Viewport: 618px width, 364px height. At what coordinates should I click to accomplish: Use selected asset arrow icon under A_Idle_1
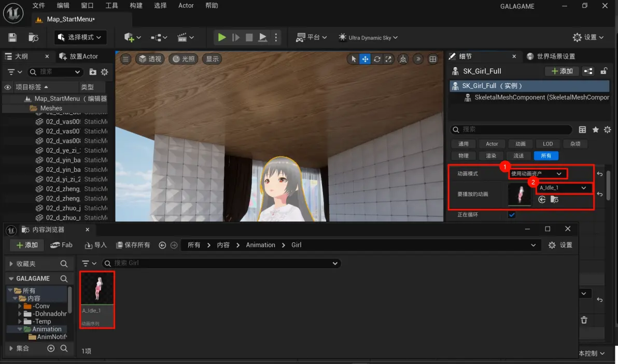(542, 199)
